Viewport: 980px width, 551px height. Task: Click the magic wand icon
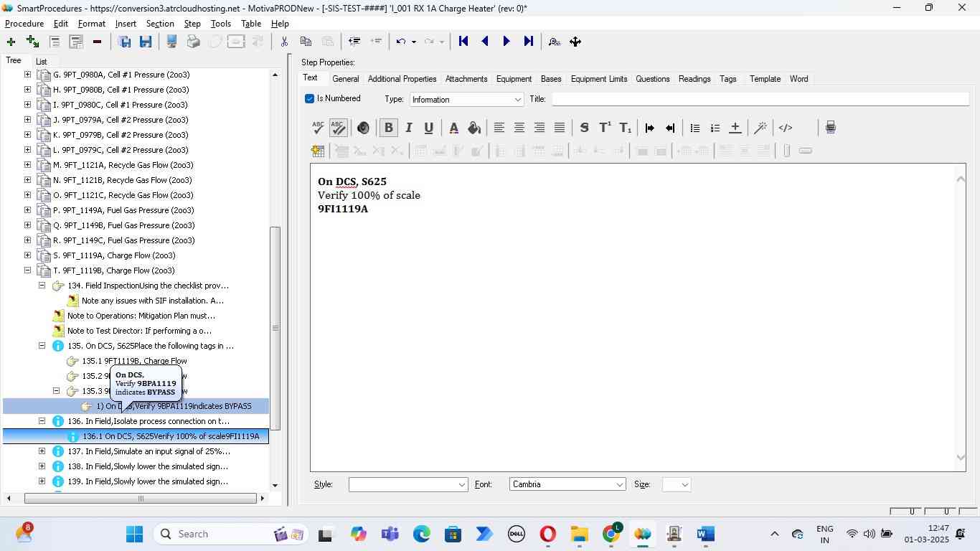pos(760,128)
